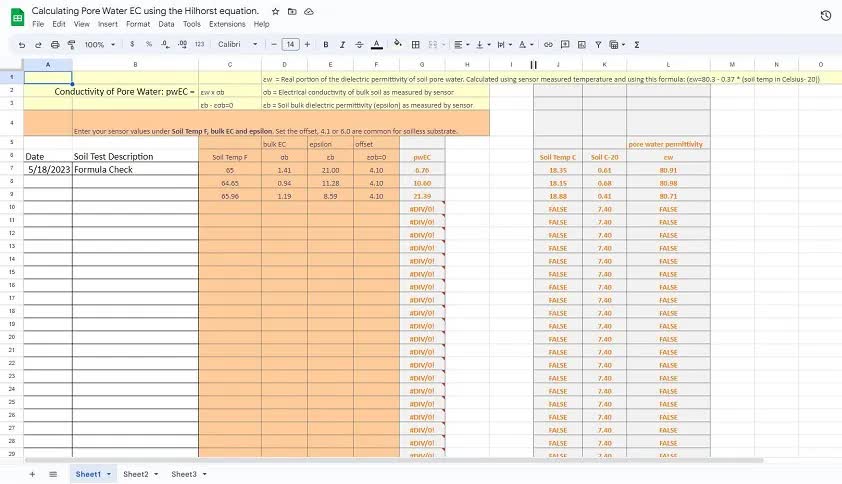Open the Sheet2 tab dropdown arrow

coord(156,474)
